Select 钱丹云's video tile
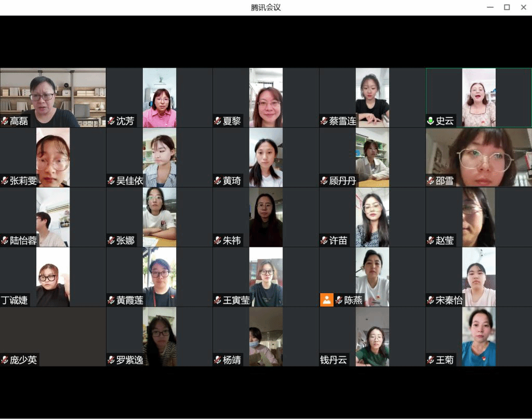Image resolution: width=532 pixels, height=419 pixels. point(373,337)
